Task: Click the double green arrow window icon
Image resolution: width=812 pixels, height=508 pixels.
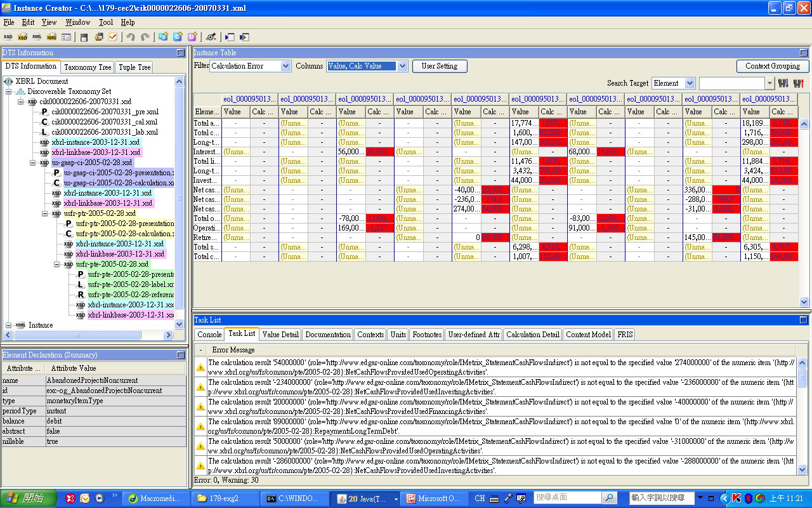Action: click(x=244, y=37)
